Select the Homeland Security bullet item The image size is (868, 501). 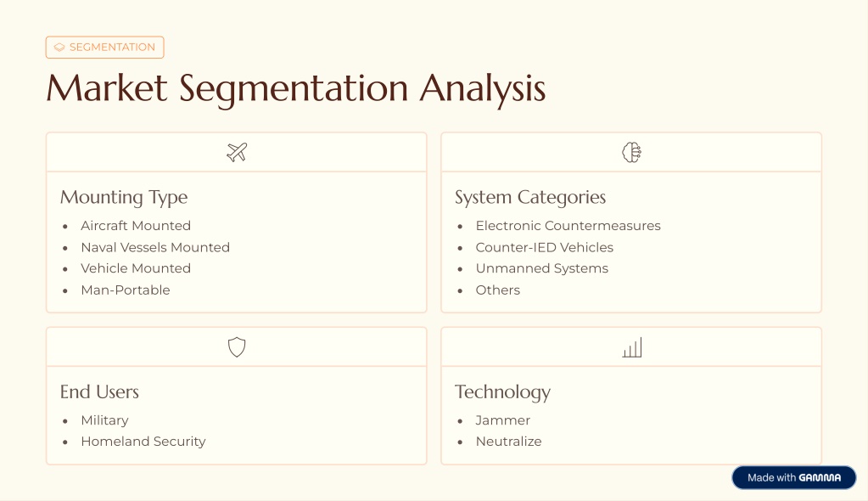[143, 442]
